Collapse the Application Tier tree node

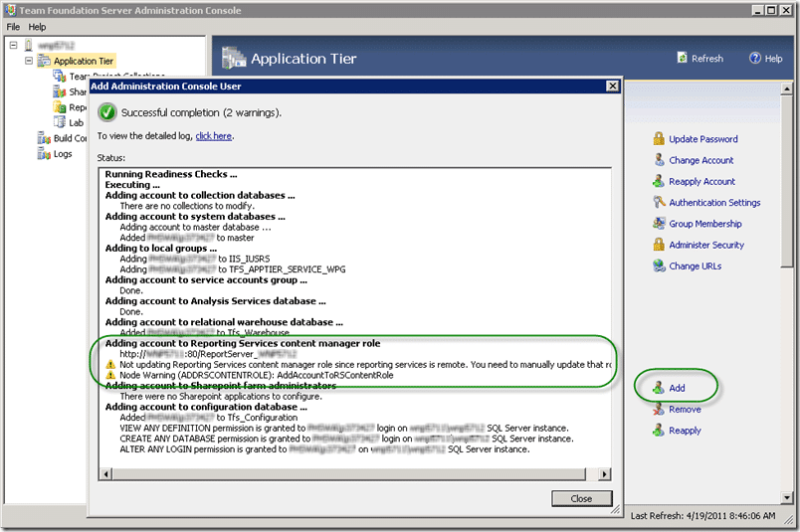pos(29,61)
